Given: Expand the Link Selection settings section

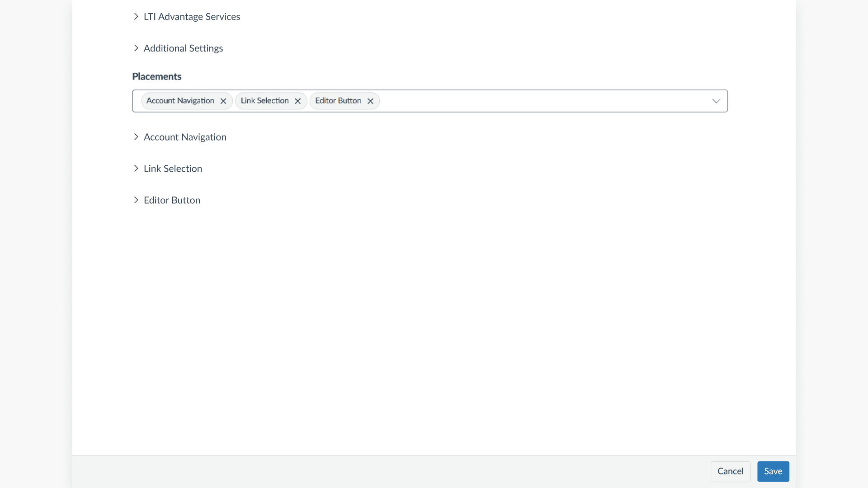Looking at the screenshot, I should (173, 169).
